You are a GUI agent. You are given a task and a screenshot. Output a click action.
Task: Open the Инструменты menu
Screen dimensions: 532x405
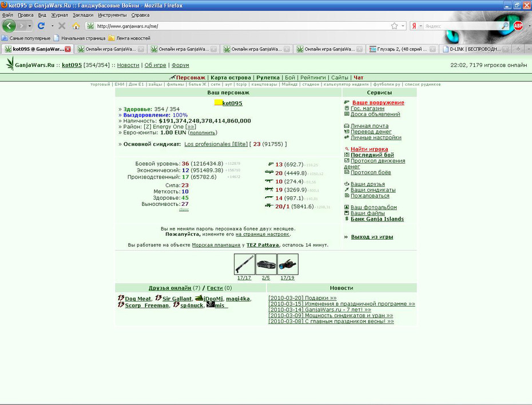(x=112, y=15)
